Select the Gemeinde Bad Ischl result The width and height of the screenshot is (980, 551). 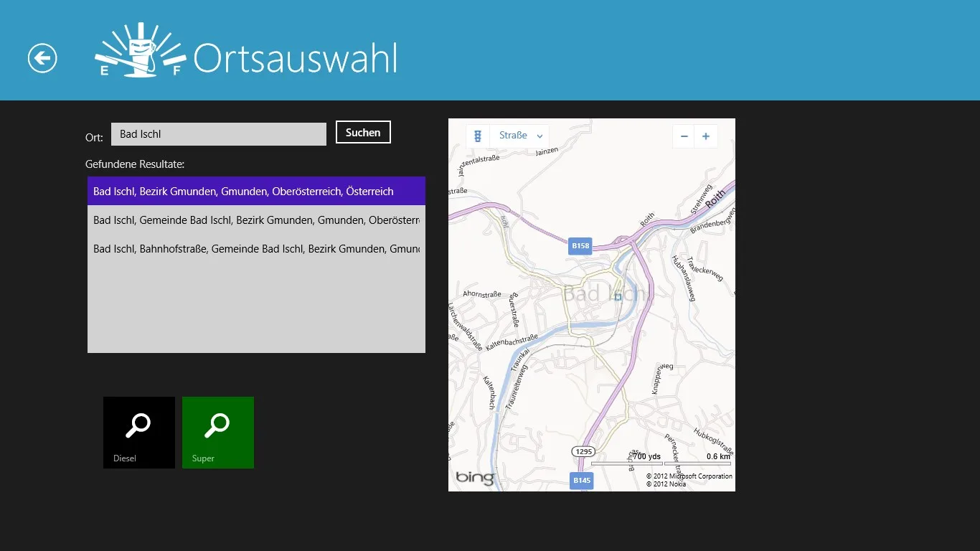[256, 220]
